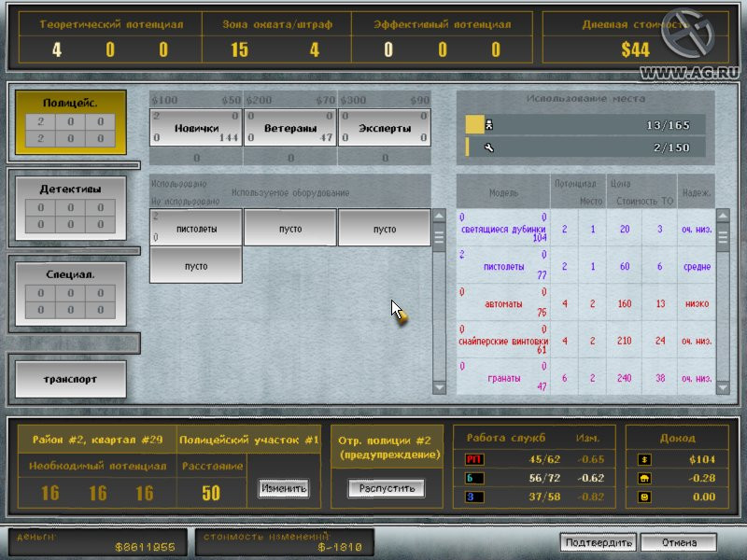Click the Модель column header
The height and width of the screenshot is (560, 747).
click(x=503, y=192)
